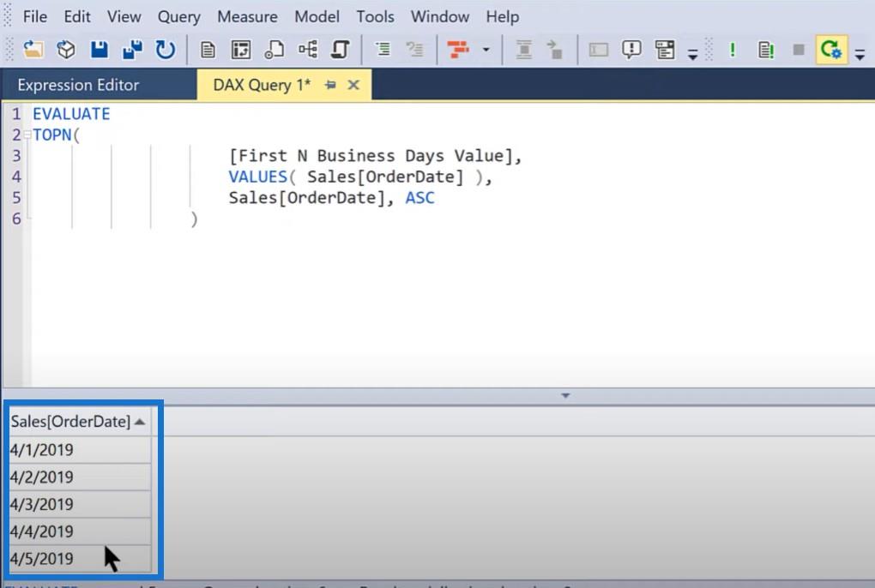The width and height of the screenshot is (875, 588).
Task: Close the DAX Query 1 tab
Action: click(353, 85)
